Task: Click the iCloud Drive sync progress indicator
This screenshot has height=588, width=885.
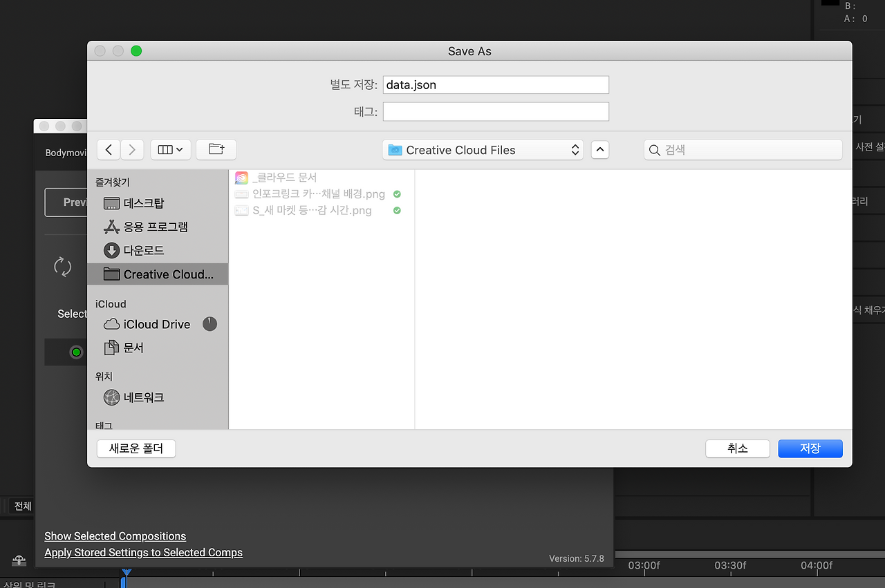Action: tap(209, 323)
